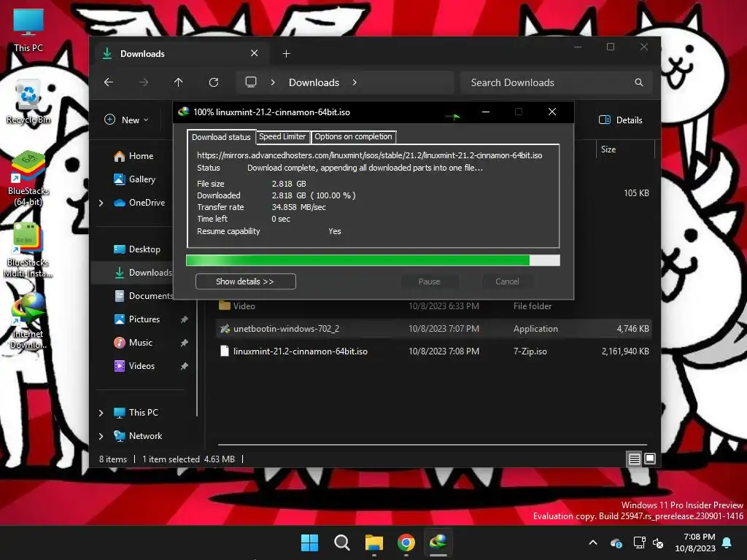Open Google Chrome from taskbar
Screen dimensions: 747x560
coord(406,542)
